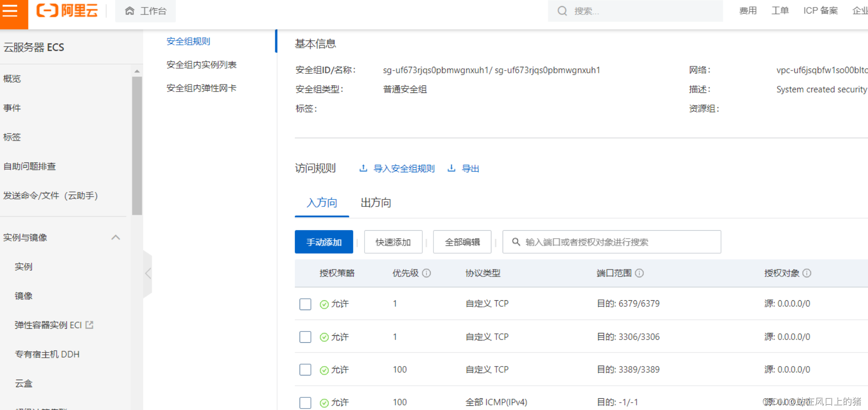
Task: Click the security group type 普通安全组 value
Action: [x=405, y=89]
